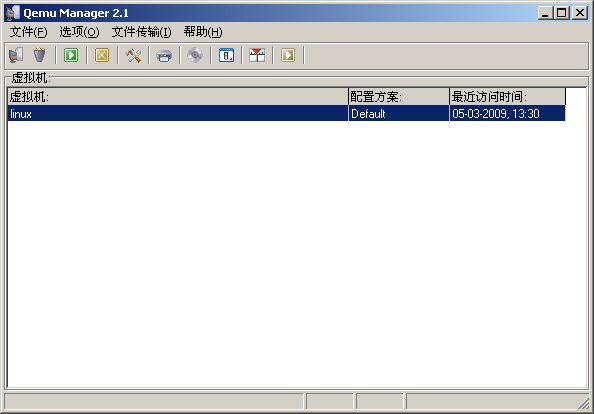This screenshot has width=594, height=414.
Task: Open settings with the hammer and wrench icon
Action: pyautogui.click(x=133, y=56)
